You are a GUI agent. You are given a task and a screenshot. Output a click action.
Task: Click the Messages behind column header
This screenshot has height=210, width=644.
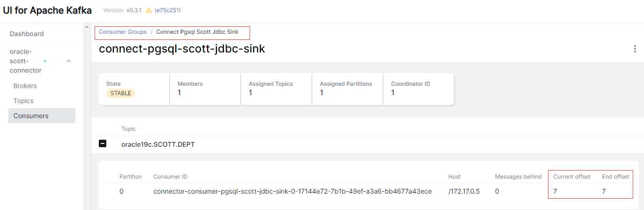click(x=518, y=177)
